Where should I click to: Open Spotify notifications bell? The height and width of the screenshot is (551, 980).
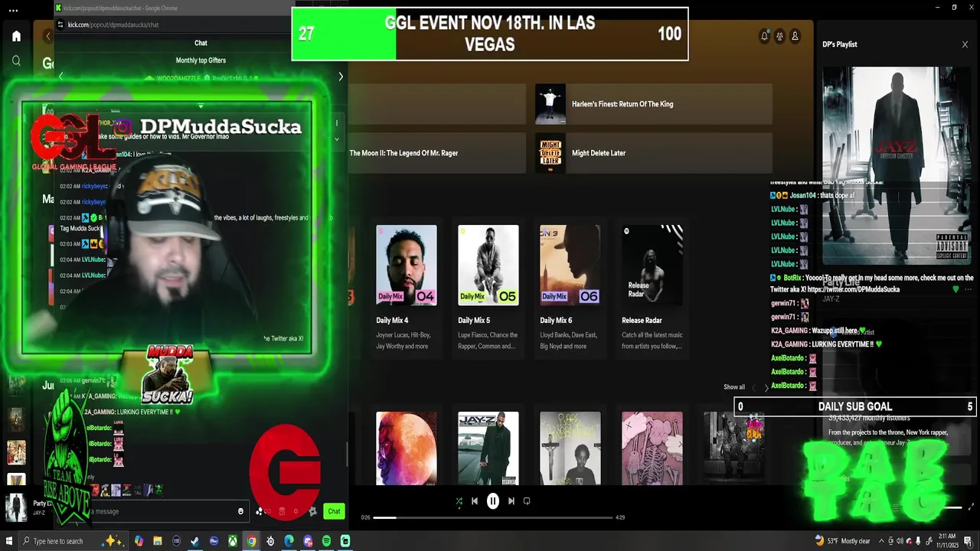(764, 36)
